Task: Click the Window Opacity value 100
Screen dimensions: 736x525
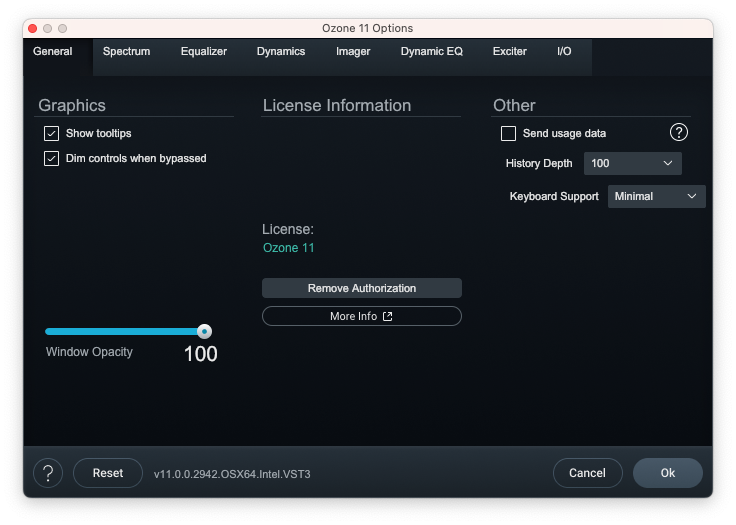Action: [200, 354]
